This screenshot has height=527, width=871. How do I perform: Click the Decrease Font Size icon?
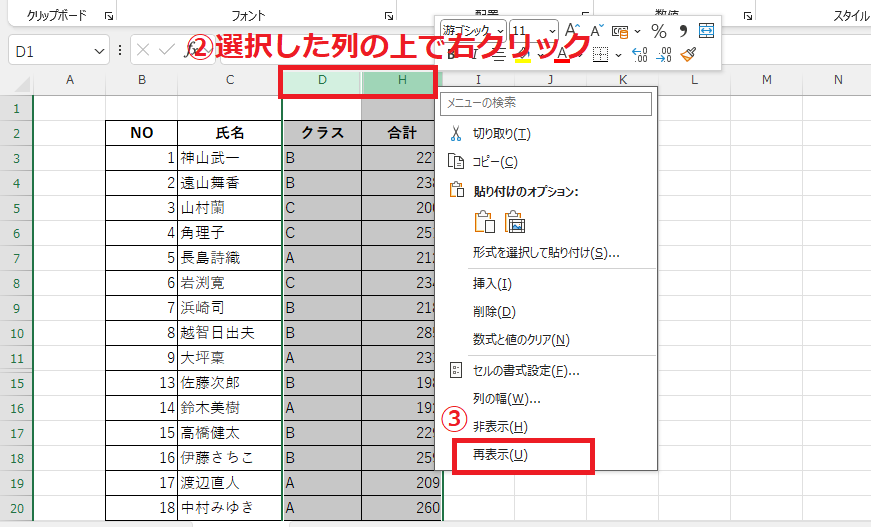tap(597, 31)
